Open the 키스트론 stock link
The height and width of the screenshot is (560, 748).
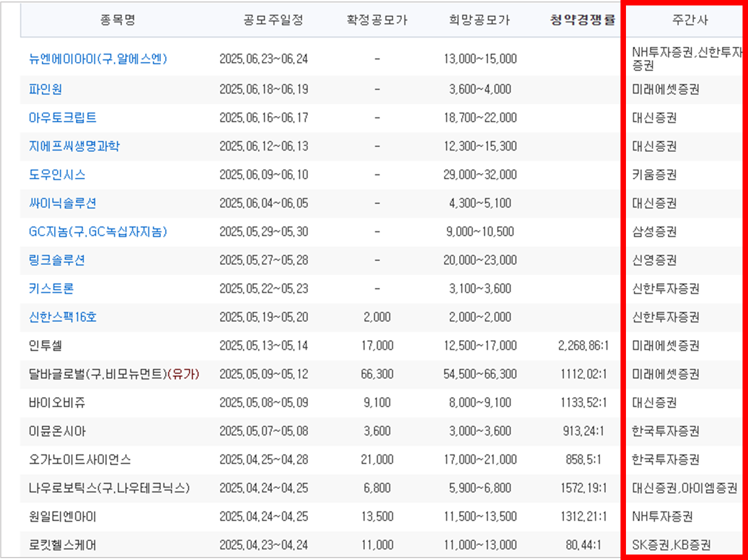click(52, 289)
